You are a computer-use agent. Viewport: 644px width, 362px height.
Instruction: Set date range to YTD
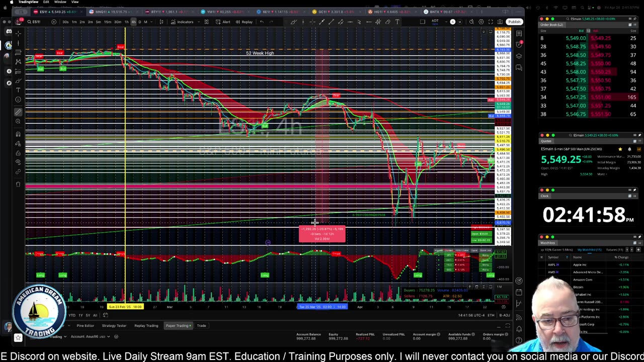[x=72, y=315]
